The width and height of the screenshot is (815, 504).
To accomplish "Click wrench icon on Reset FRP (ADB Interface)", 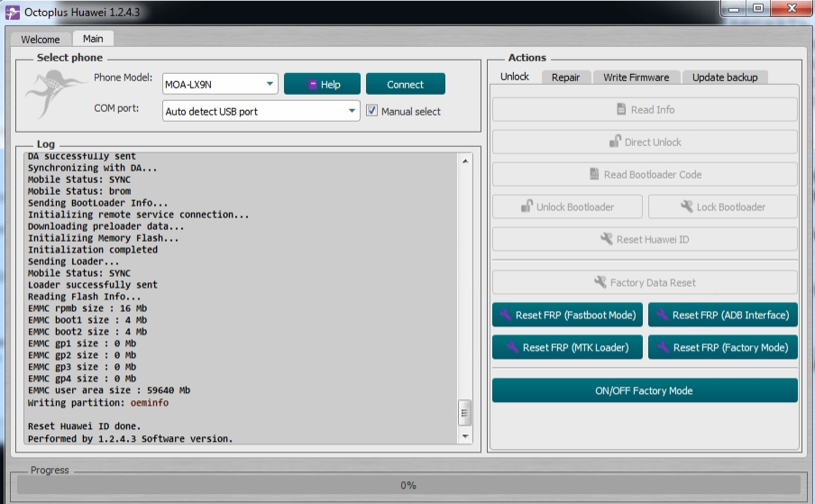I will click(662, 315).
